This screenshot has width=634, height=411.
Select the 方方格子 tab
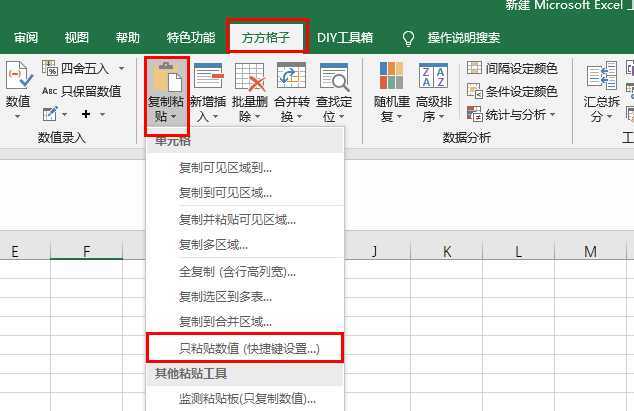click(x=265, y=38)
